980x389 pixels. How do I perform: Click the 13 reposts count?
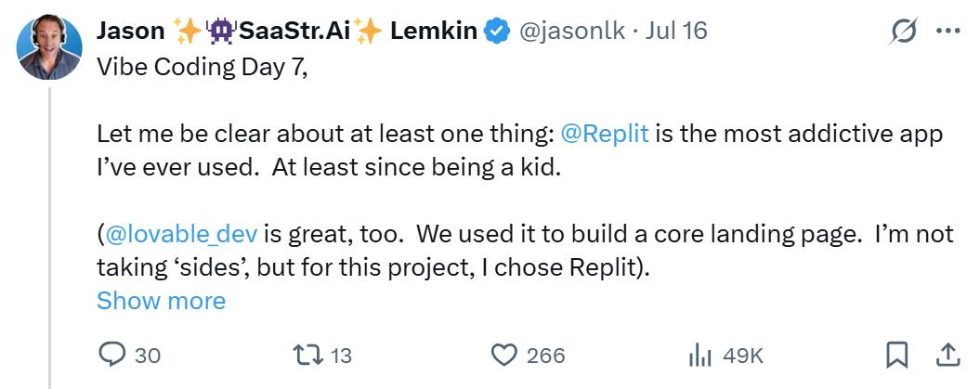pyautogui.click(x=341, y=356)
